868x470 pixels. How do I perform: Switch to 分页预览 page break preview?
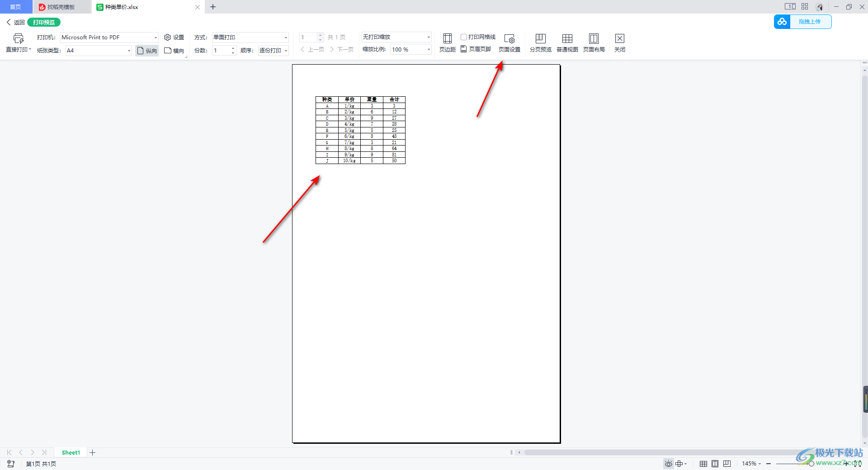click(541, 43)
